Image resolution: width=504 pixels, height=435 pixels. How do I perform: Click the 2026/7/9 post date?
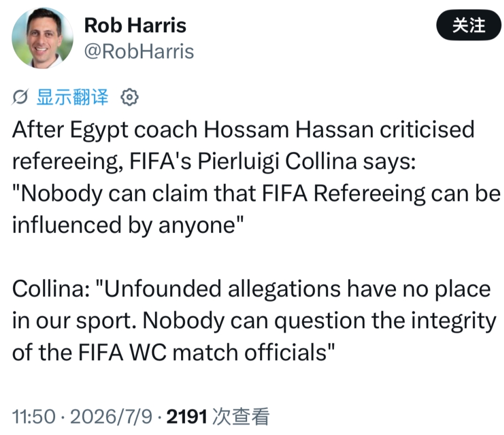click(111, 416)
